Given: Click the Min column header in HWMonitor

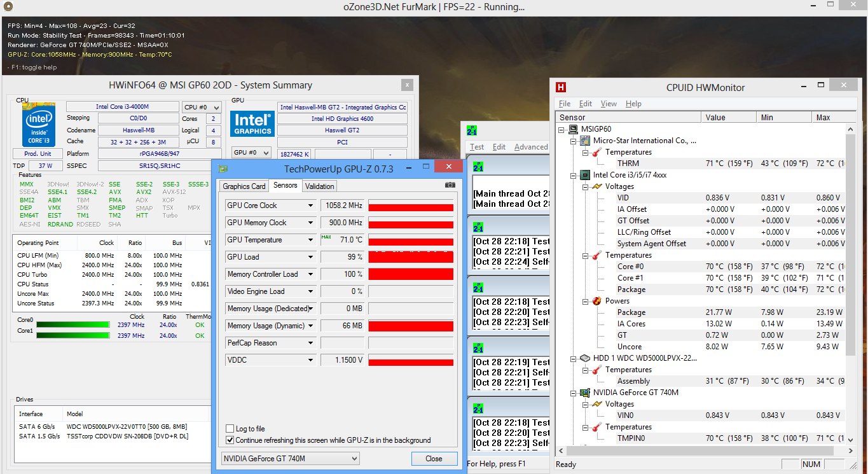Looking at the screenshot, I should pos(785,118).
